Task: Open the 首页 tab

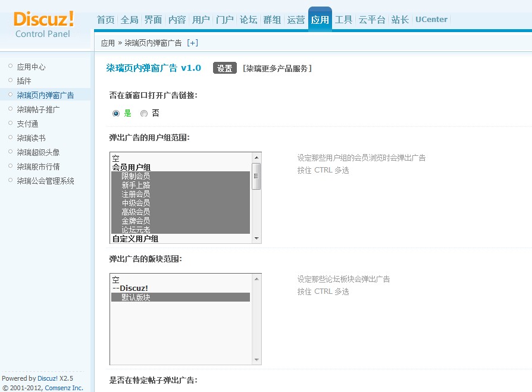Action: [x=106, y=20]
